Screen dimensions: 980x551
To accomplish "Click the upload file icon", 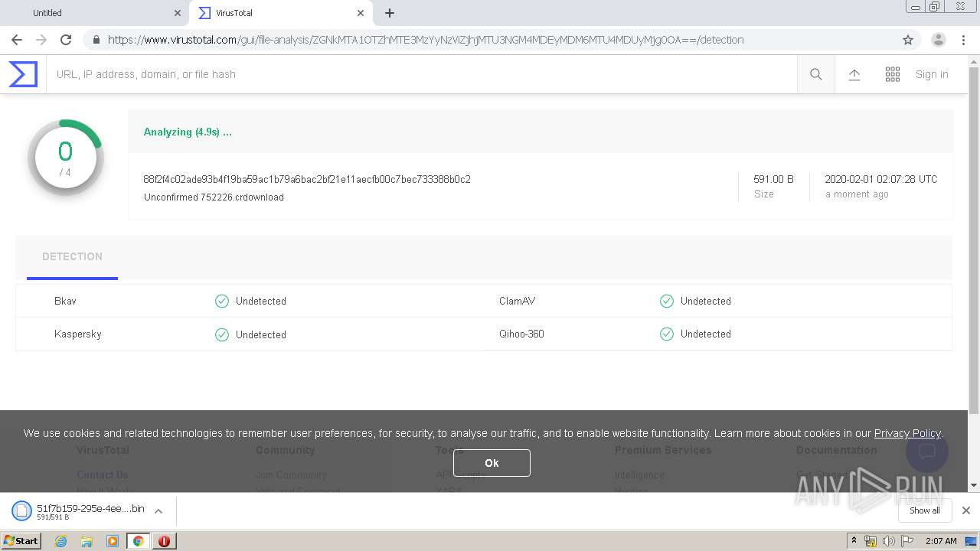I will coord(854,74).
